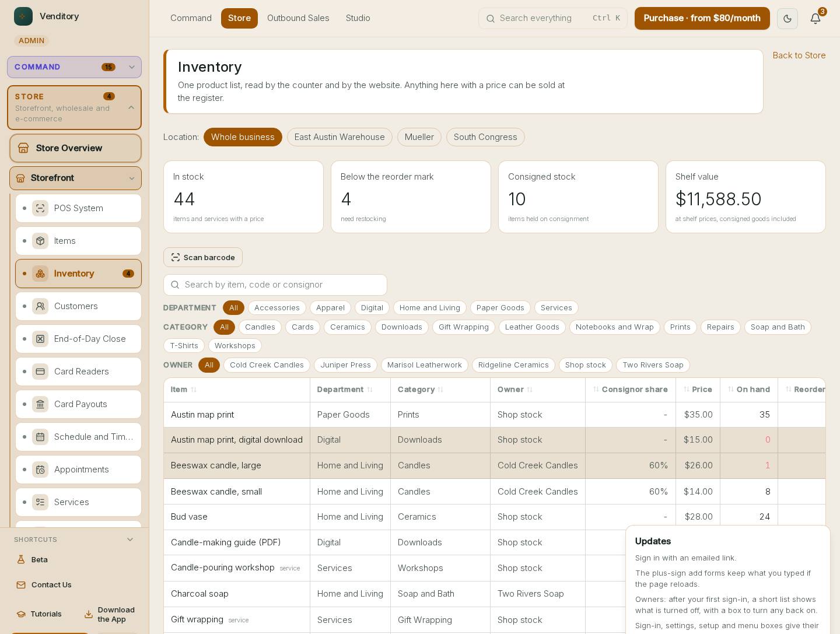Click Purchase from $80/month button
This screenshot has height=634, width=840.
click(x=702, y=18)
